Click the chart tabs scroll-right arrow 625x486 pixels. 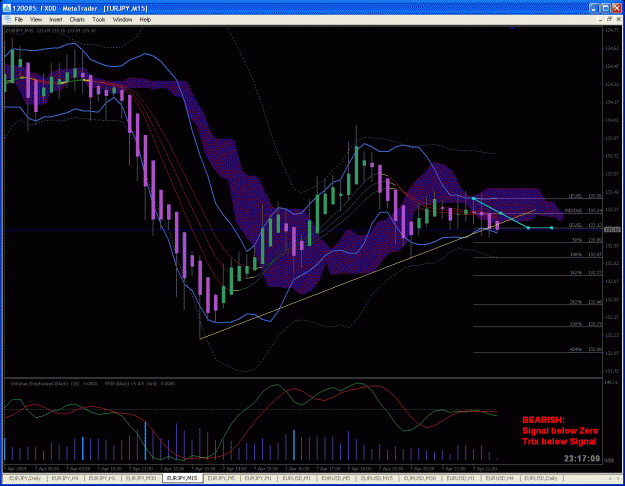pyautogui.click(x=619, y=478)
